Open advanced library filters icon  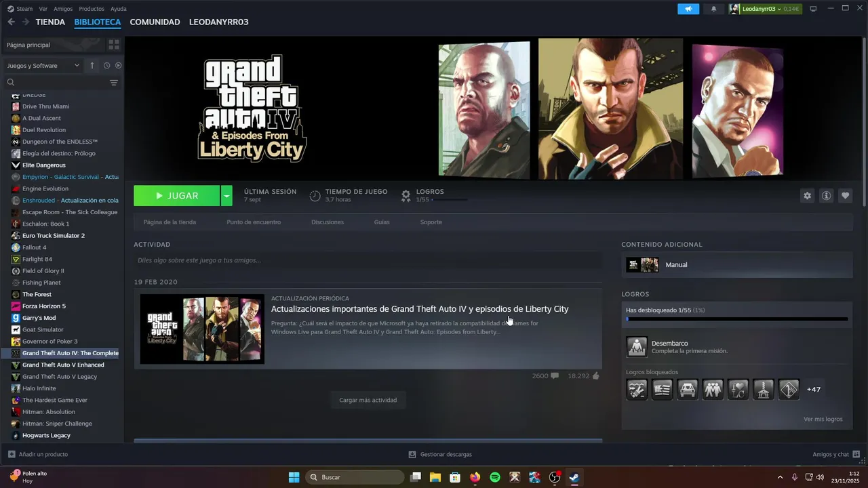pyautogui.click(x=114, y=83)
